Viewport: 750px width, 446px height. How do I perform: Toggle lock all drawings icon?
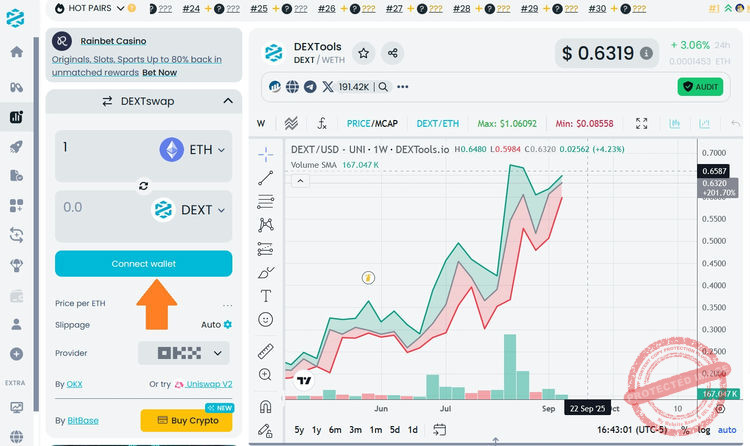[x=265, y=431]
